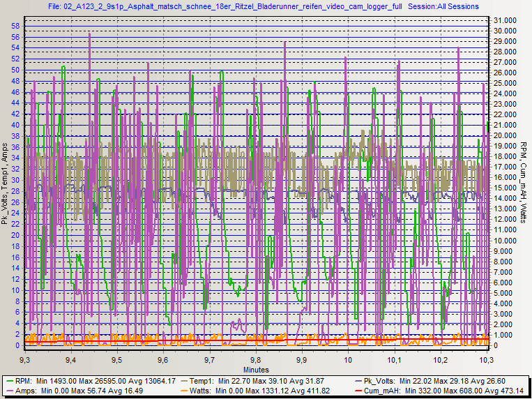
Task: Click the 20.000 label on the right axis
Action: tap(506, 136)
